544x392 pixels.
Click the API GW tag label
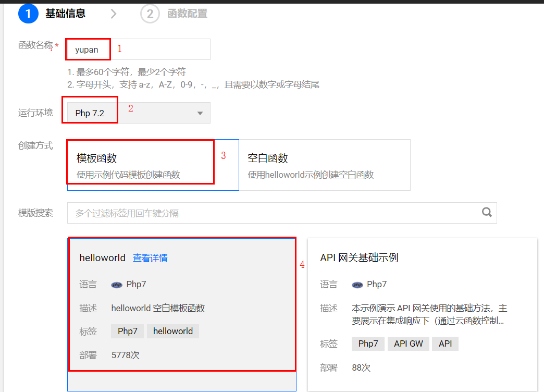(x=409, y=344)
